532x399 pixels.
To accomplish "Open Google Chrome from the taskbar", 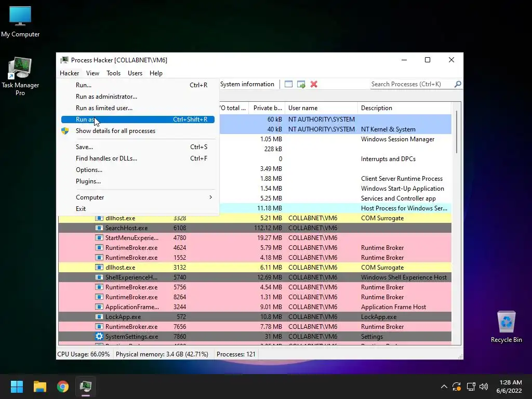I will tap(63, 387).
